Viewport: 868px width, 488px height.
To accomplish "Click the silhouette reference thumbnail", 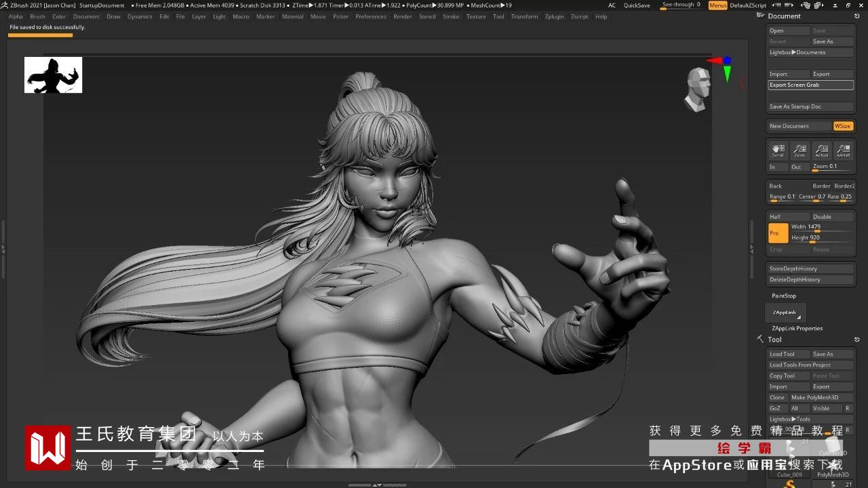I will point(53,75).
